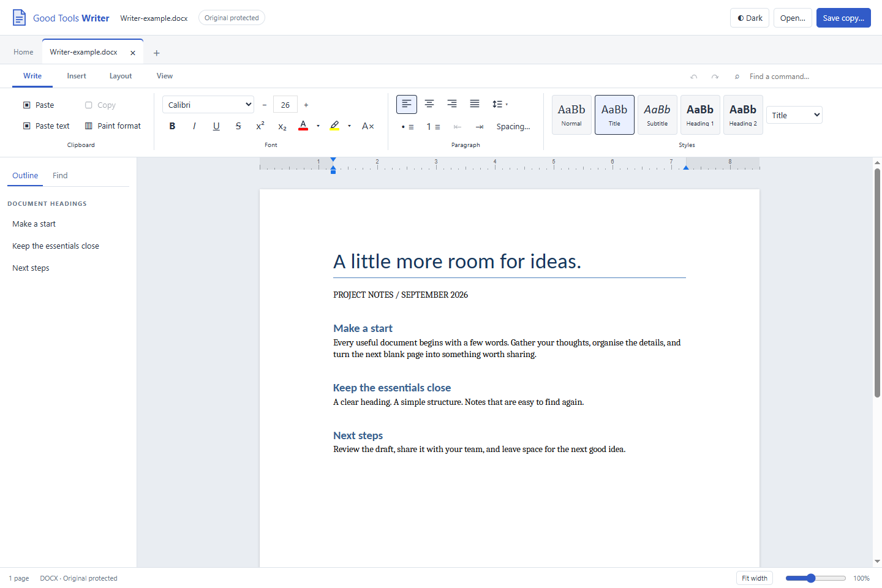Open the Calibri font family dropdown
882x588 pixels.
click(208, 105)
